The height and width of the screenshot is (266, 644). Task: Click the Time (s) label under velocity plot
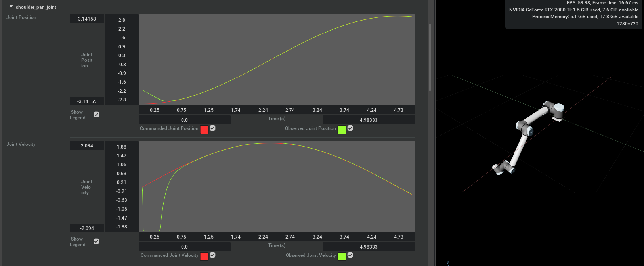click(x=277, y=245)
